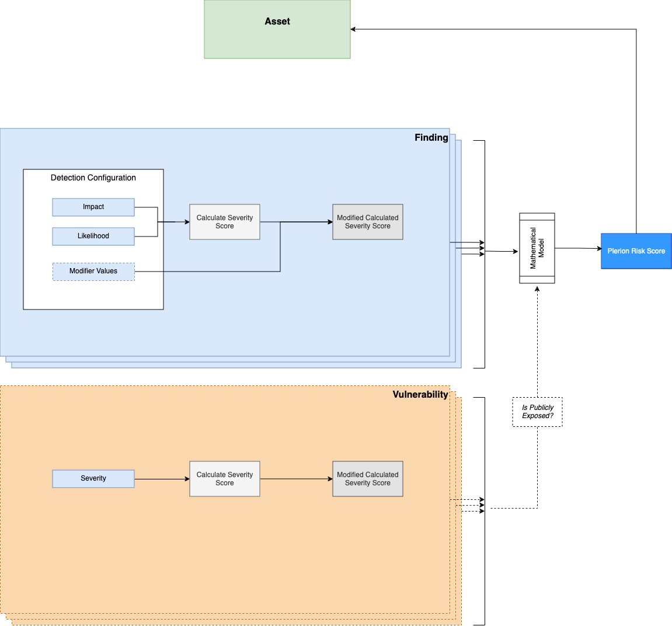Select the green Asset box
The image size is (672, 626).
(277, 29)
